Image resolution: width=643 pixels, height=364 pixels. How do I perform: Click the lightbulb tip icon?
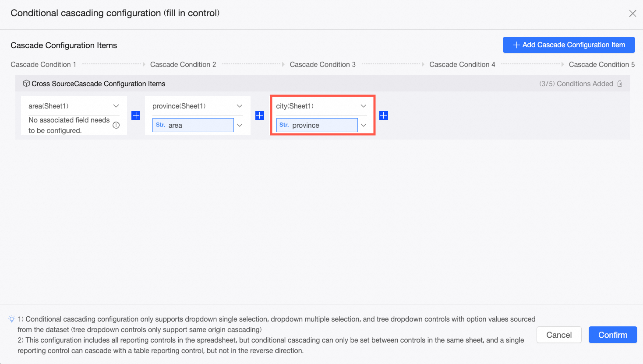coord(12,319)
